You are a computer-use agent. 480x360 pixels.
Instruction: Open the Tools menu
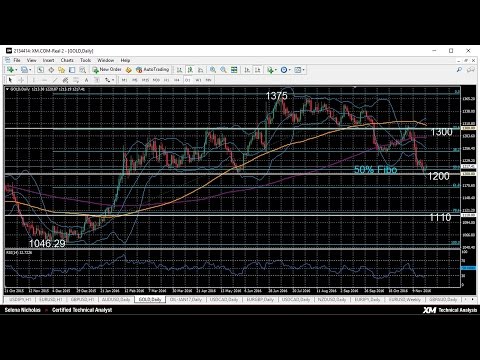point(85,60)
